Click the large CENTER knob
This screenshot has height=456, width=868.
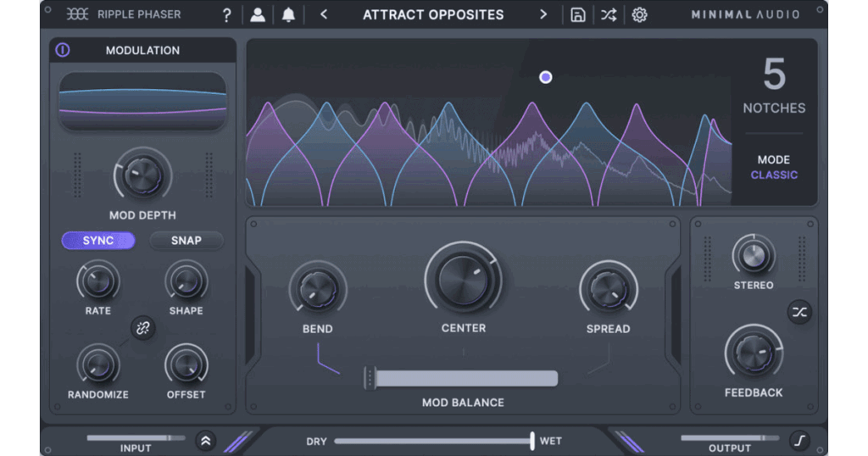[x=464, y=281]
